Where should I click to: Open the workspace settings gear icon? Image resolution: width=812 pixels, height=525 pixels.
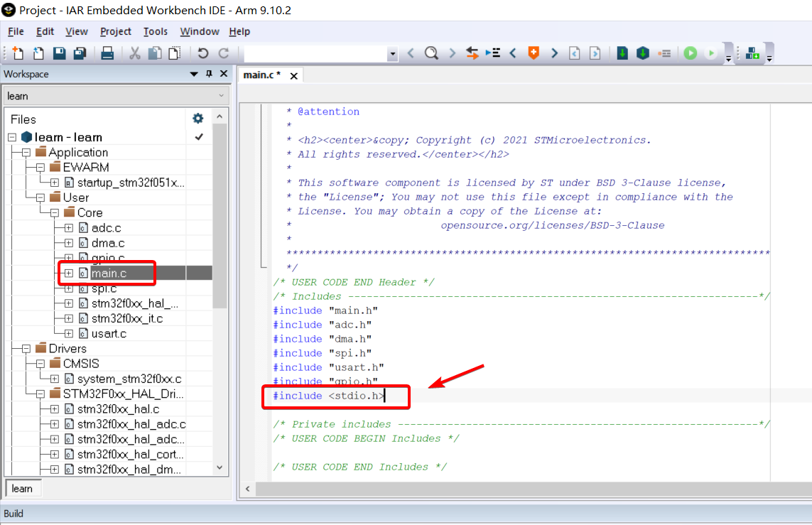pyautogui.click(x=197, y=119)
